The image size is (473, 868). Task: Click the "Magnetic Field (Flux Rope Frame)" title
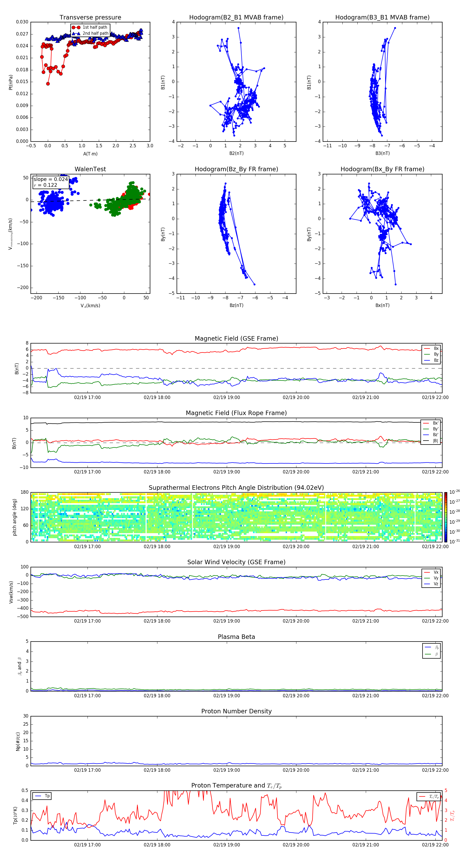(x=236, y=413)
